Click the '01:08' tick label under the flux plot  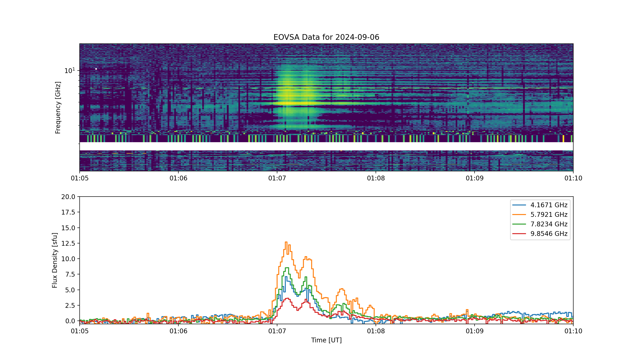[x=376, y=331]
